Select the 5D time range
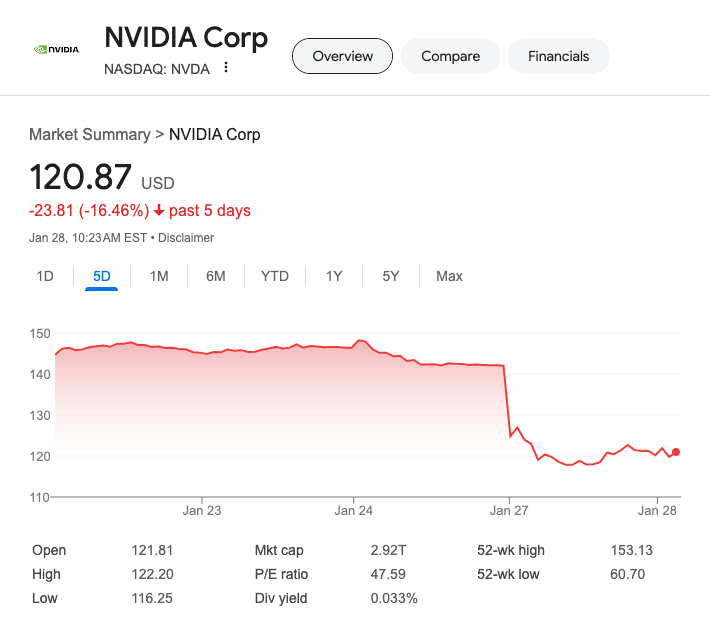The image size is (710, 619). (102, 276)
